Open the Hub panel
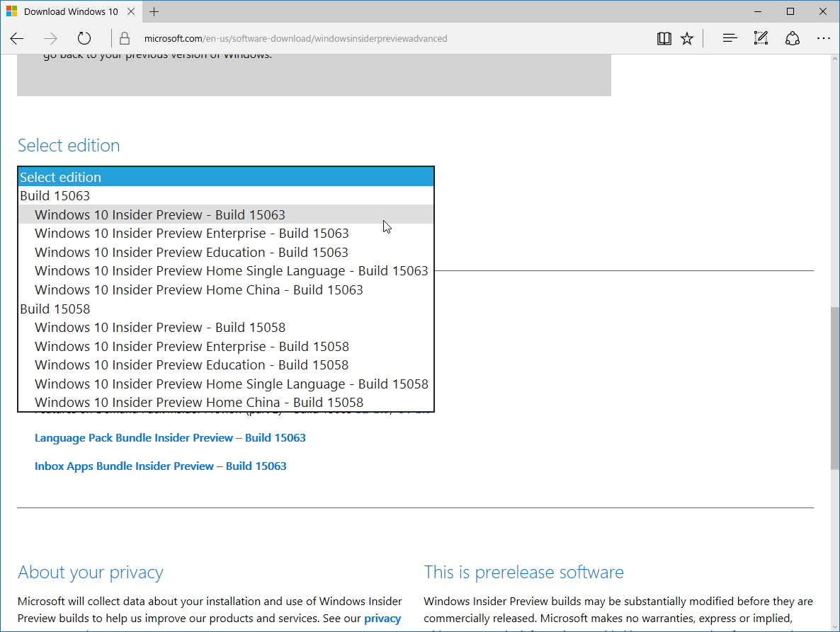The width and height of the screenshot is (840, 632). click(x=730, y=38)
